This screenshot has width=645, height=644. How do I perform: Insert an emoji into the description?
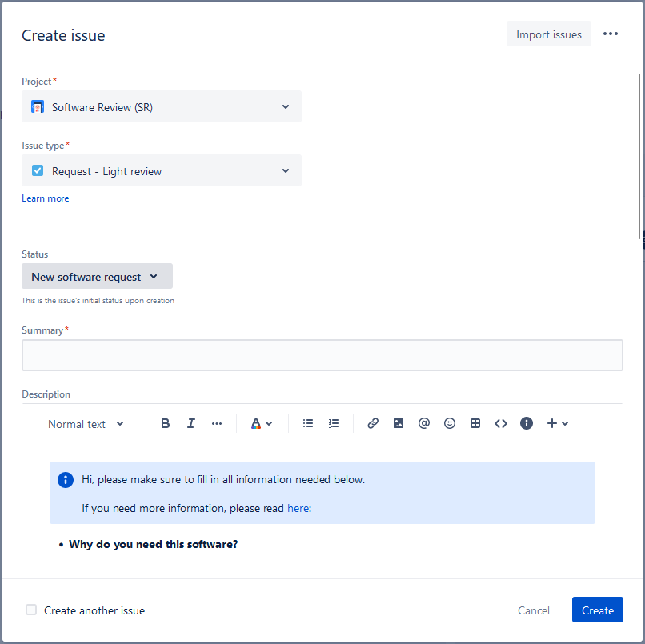(x=450, y=423)
